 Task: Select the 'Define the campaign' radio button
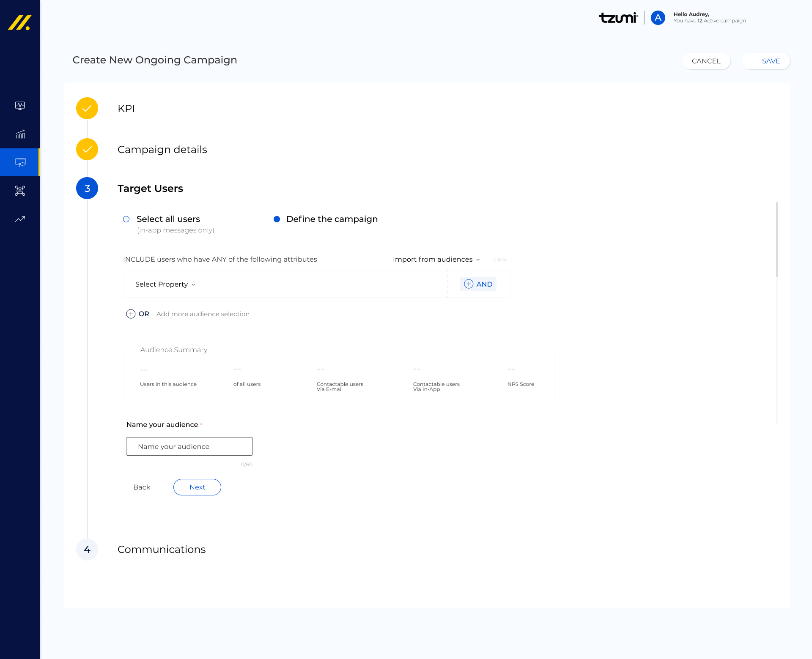277,219
